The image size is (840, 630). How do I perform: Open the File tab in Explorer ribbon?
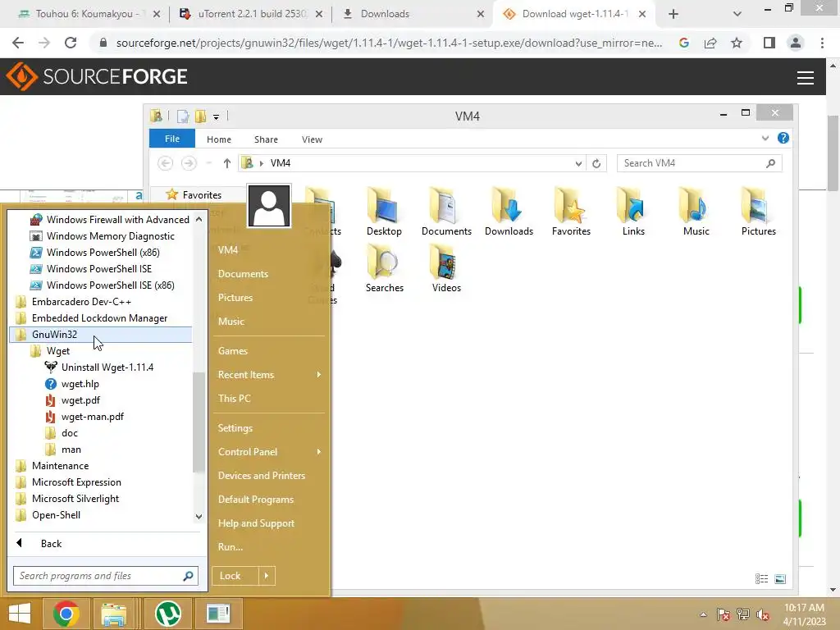click(x=172, y=139)
